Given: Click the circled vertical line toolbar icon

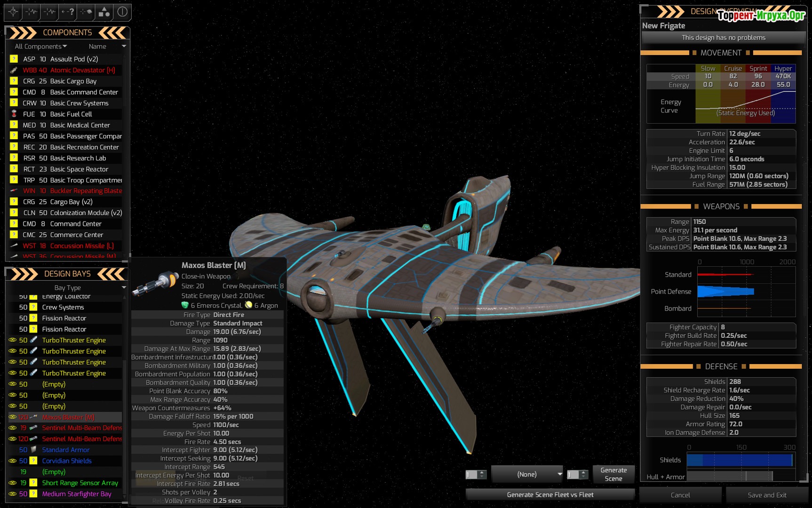Looking at the screenshot, I should tap(122, 12).
